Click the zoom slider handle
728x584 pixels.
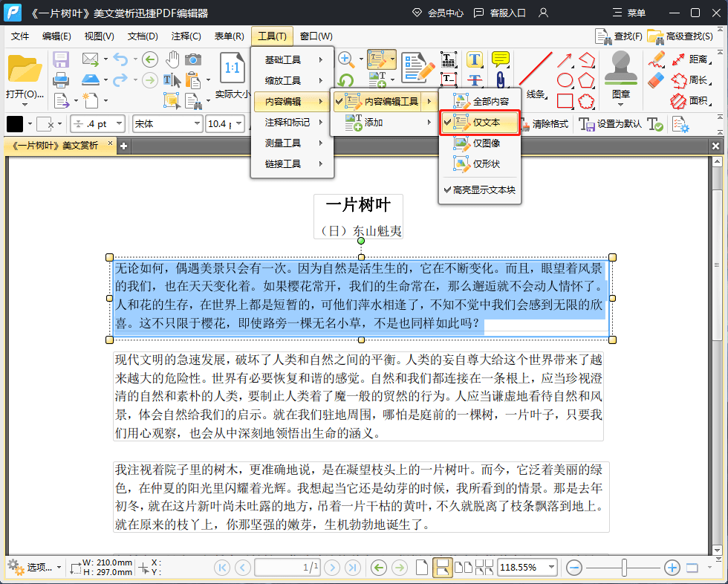[625, 568]
